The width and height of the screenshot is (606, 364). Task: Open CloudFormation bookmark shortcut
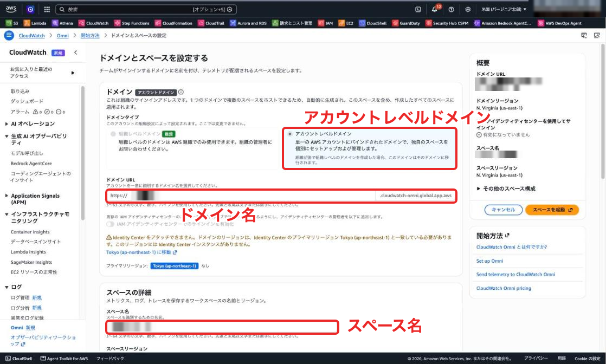click(x=173, y=23)
